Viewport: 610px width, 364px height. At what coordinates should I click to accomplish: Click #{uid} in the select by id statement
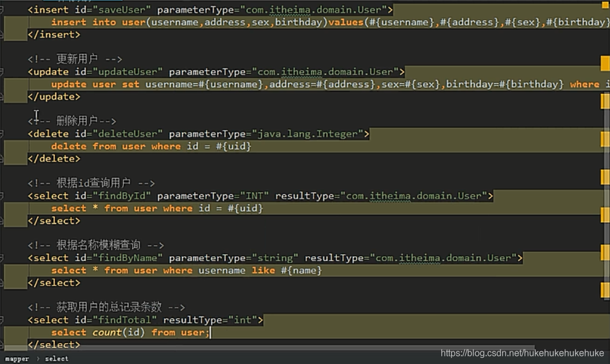coord(246,208)
